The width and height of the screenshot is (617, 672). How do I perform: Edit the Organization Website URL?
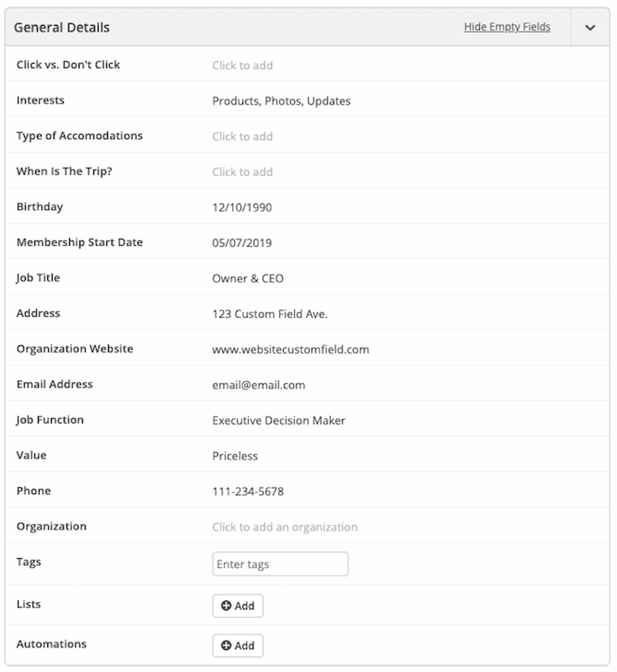(290, 349)
